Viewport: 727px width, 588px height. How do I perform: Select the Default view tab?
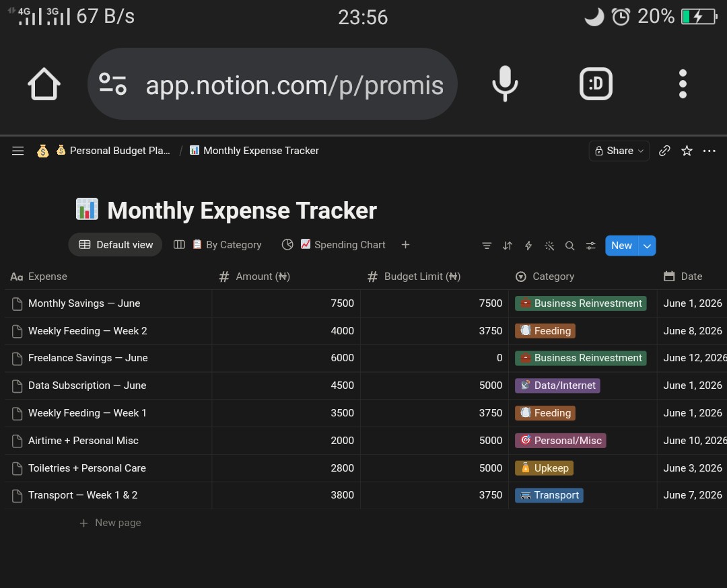coord(116,245)
